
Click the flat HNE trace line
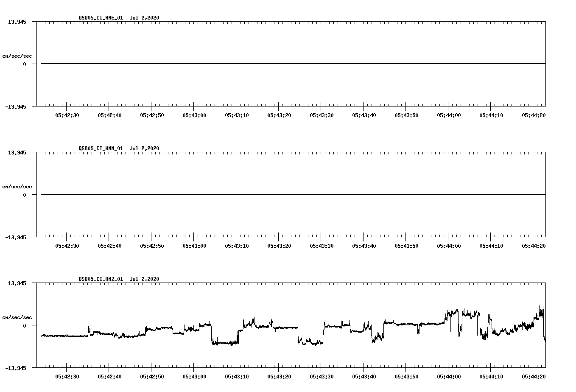click(293, 64)
